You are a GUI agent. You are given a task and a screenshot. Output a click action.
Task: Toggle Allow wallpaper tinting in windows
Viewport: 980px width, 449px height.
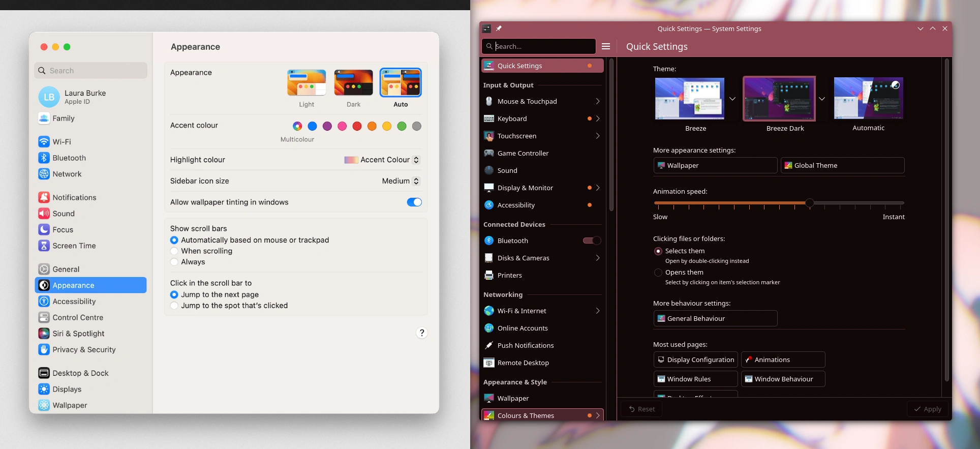[x=414, y=202]
